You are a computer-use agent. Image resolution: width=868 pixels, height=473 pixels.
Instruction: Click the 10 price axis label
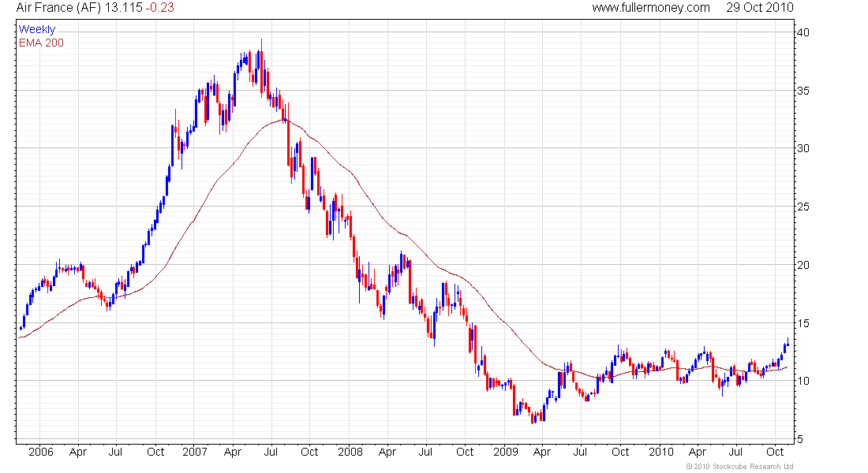(803, 382)
